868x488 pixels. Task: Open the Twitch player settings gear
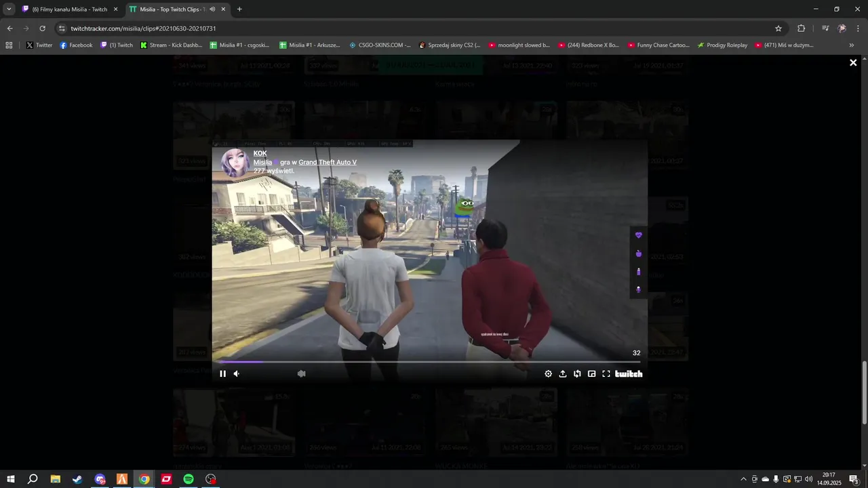point(549,373)
